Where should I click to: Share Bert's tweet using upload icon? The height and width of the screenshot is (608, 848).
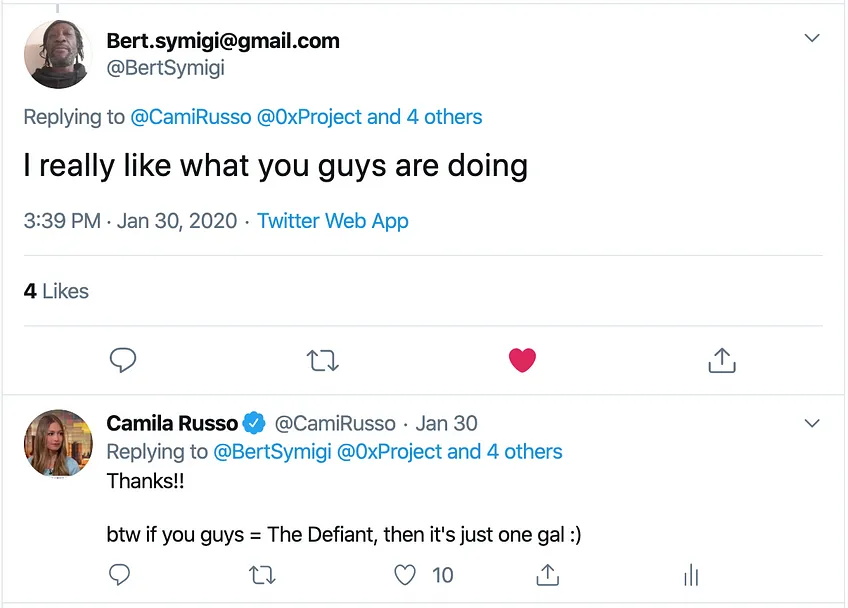point(722,360)
